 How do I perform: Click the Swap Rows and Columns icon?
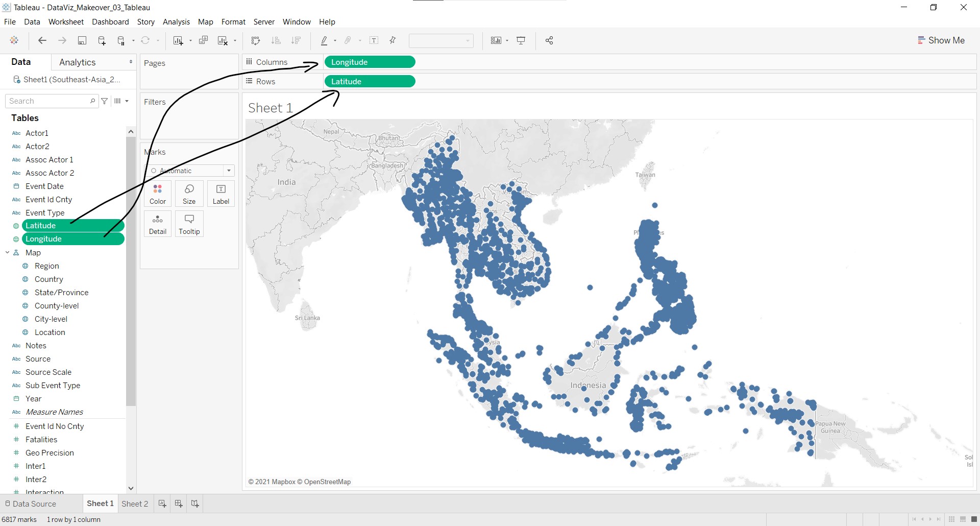coord(256,41)
